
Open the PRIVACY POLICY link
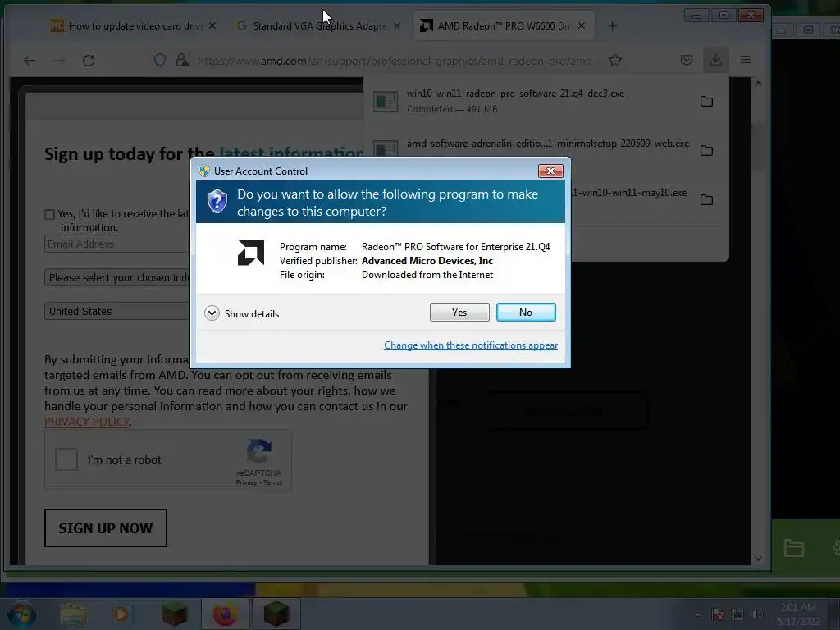click(x=87, y=422)
